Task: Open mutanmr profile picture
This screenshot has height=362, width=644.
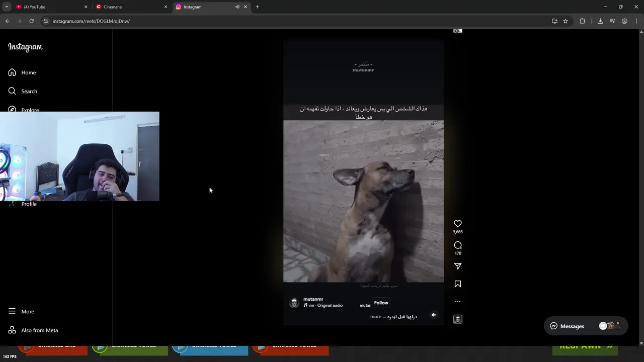Action: tap(294, 303)
